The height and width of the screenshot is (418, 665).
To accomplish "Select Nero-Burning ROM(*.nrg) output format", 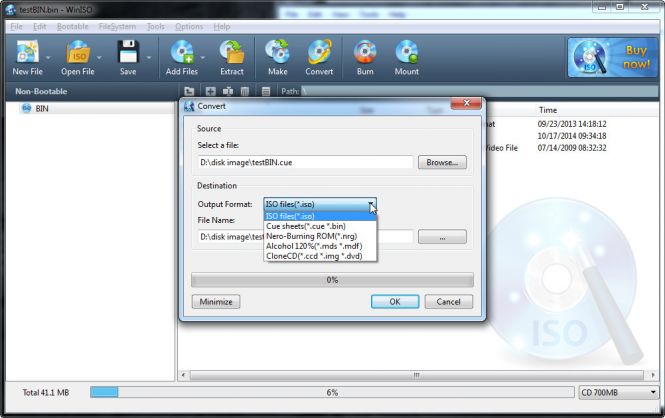I will tap(320, 236).
